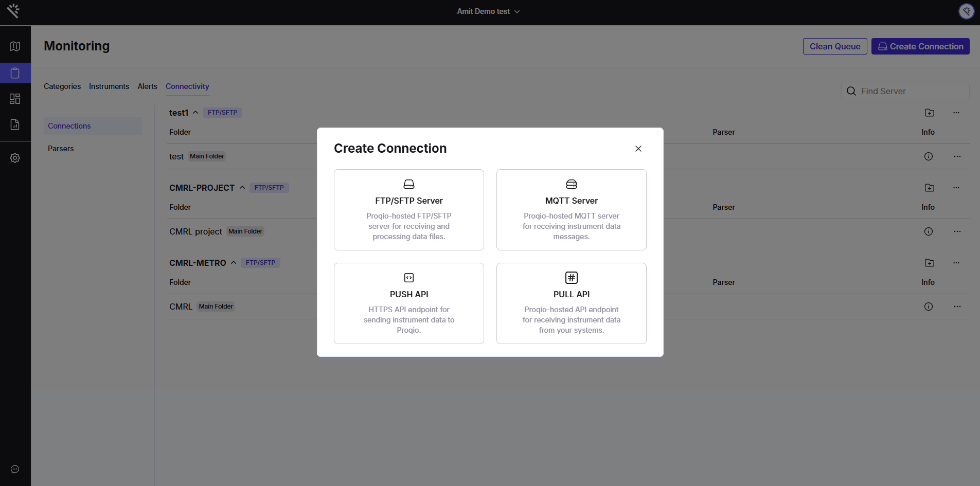This screenshot has width=980, height=486.
Task: Add folder to CMRL-PROJECT connection
Action: [930, 188]
